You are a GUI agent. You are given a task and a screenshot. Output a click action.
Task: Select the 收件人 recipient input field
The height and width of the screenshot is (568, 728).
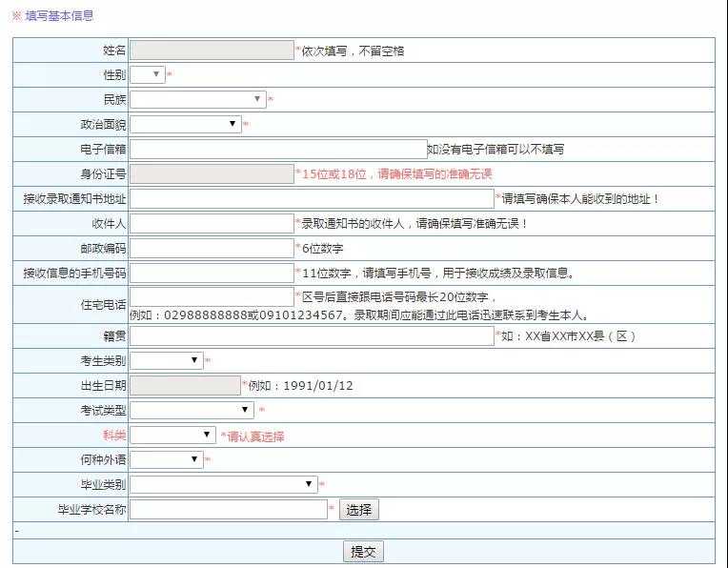212,223
